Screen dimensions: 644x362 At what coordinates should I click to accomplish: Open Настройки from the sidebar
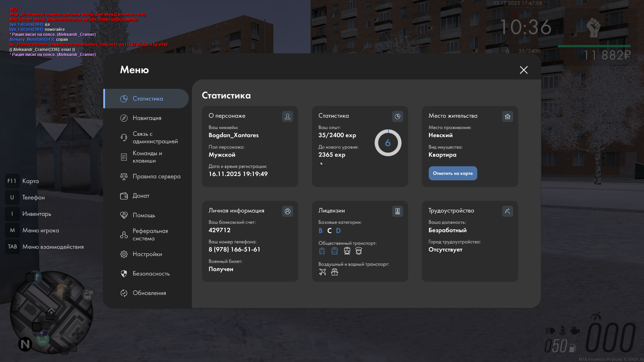[147, 254]
